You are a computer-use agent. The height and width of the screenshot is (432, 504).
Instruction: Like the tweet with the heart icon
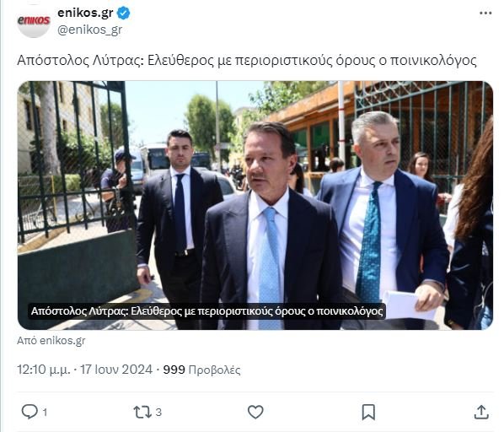(x=255, y=412)
